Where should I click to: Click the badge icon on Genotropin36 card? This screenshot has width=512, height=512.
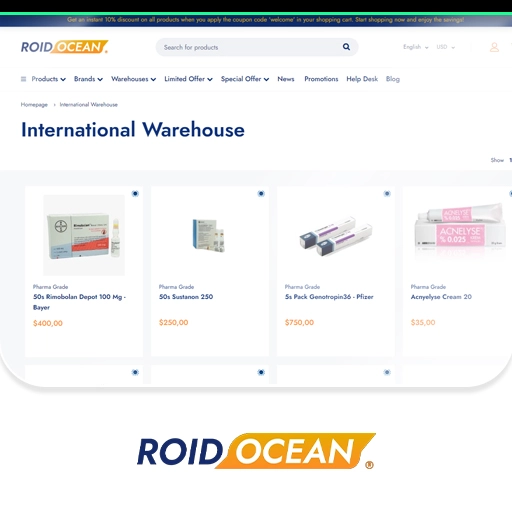click(x=387, y=194)
